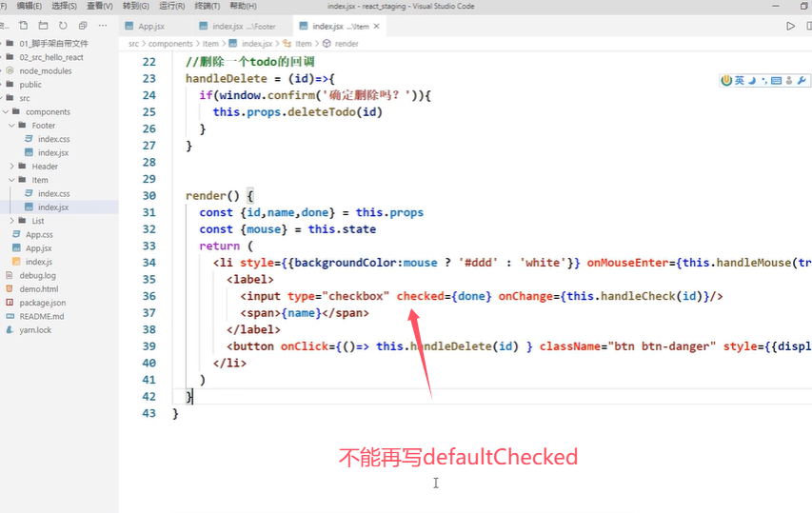
Task: Click 'handleDelete' on code line 23
Action: point(227,79)
